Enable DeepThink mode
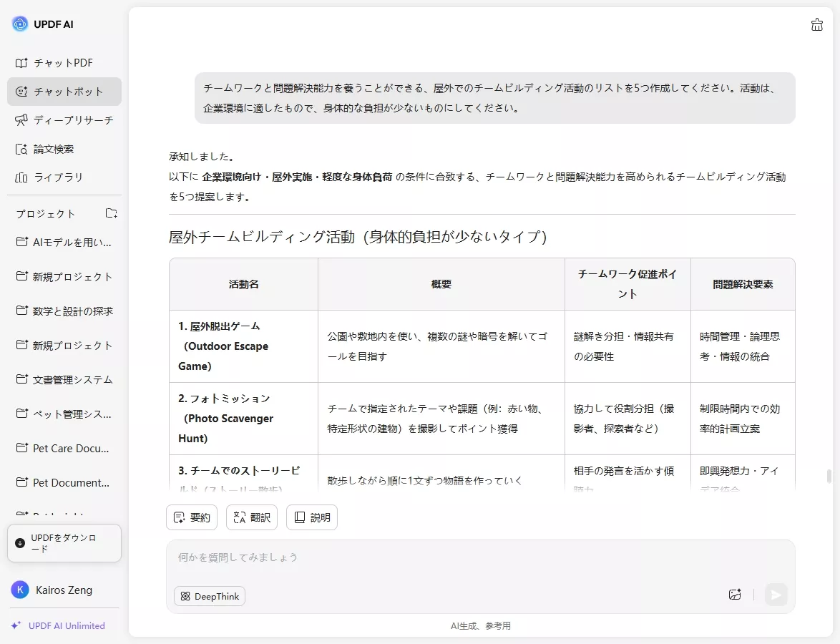 pyautogui.click(x=209, y=595)
